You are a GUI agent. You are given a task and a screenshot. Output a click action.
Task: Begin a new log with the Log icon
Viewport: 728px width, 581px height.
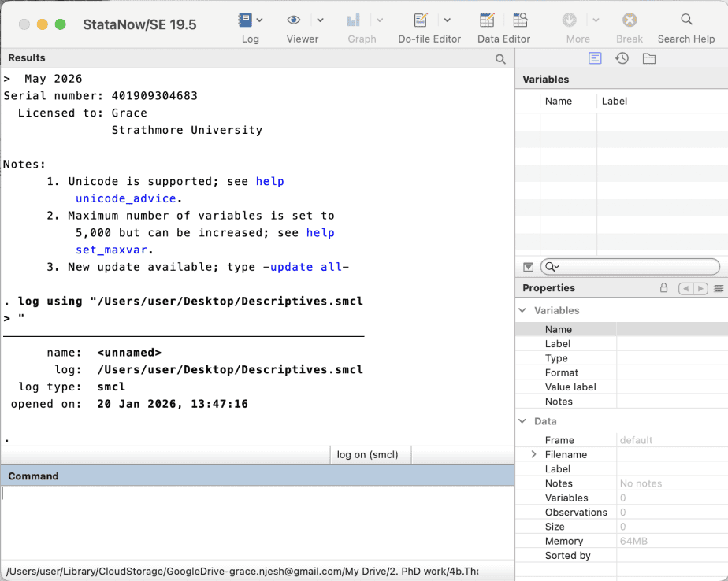(x=245, y=20)
